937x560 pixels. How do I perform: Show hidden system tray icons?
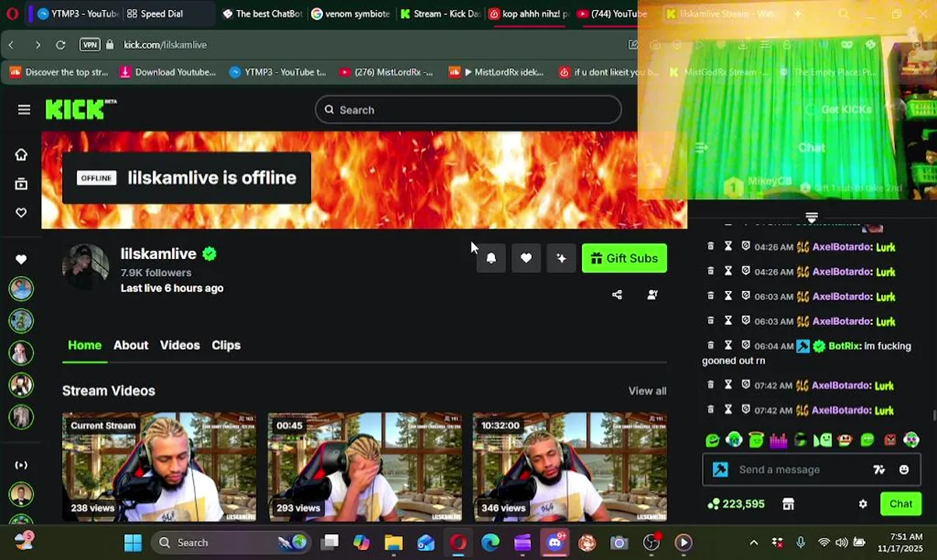(x=753, y=543)
